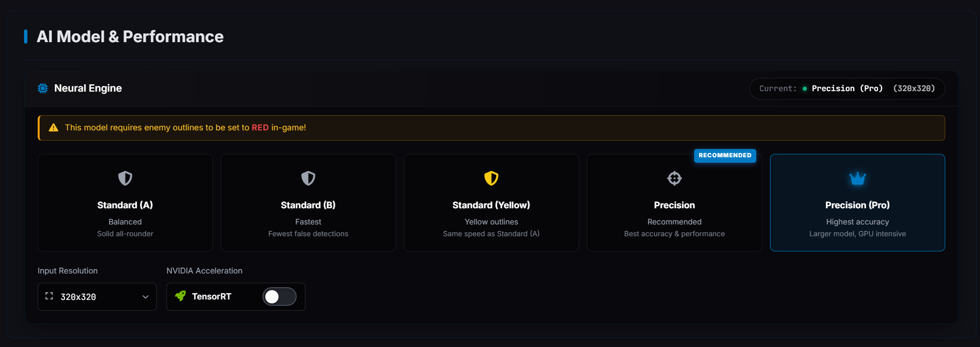Select the Standard (B) shield icon
Image resolution: width=980 pixels, height=347 pixels.
(x=308, y=178)
